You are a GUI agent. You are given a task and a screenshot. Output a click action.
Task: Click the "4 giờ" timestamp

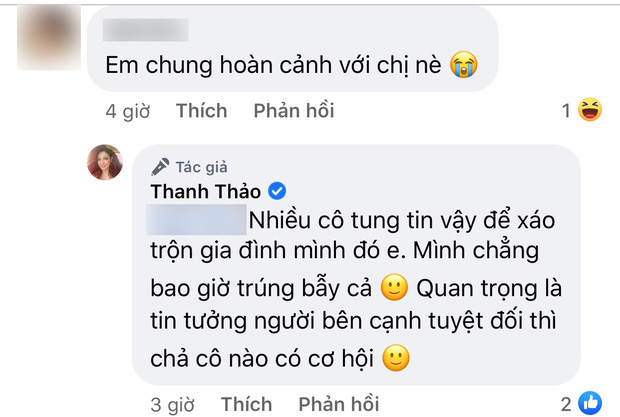tap(127, 111)
